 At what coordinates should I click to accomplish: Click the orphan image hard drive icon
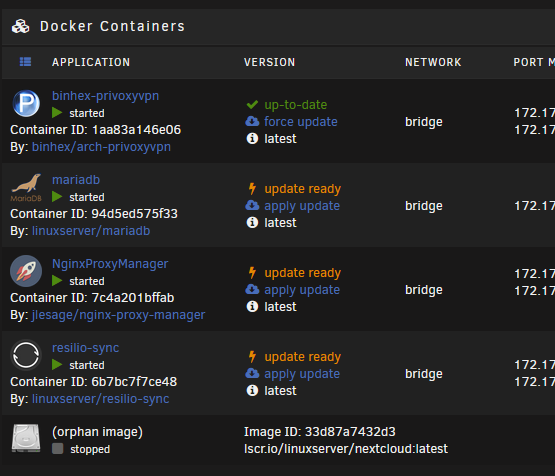pos(26,438)
